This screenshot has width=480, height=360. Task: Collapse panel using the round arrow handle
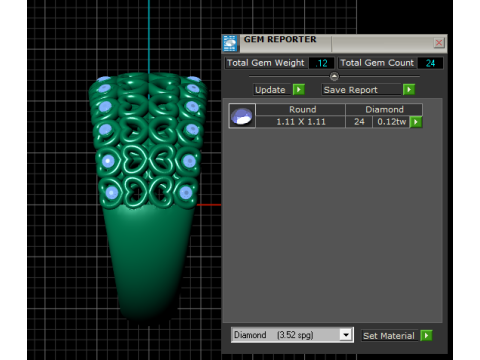334,77
